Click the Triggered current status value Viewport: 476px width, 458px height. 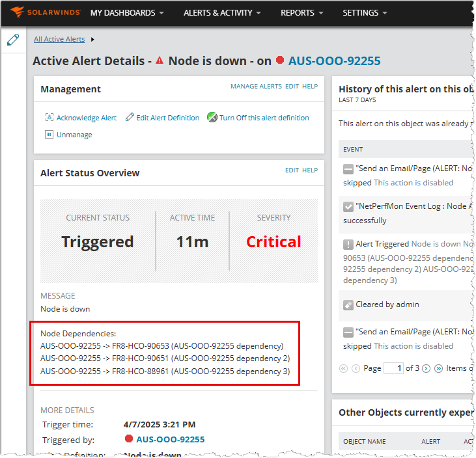pyautogui.click(x=98, y=242)
